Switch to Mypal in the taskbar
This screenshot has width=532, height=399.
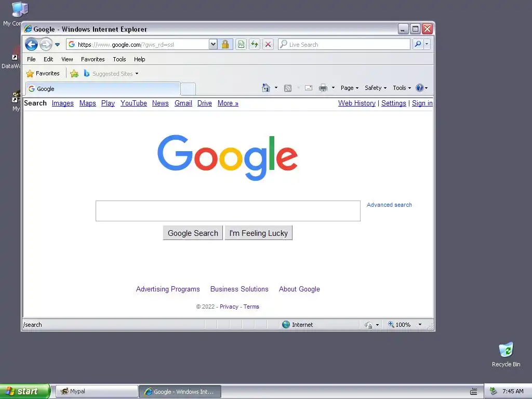click(x=97, y=391)
